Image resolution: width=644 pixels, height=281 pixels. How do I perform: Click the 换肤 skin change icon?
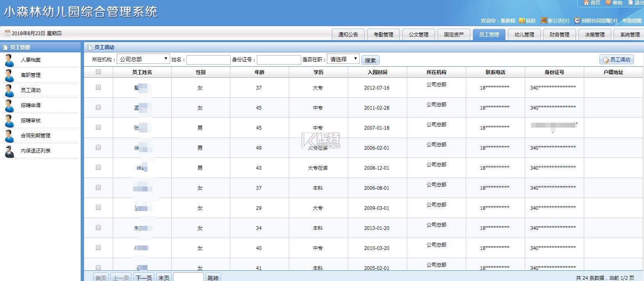(x=522, y=20)
